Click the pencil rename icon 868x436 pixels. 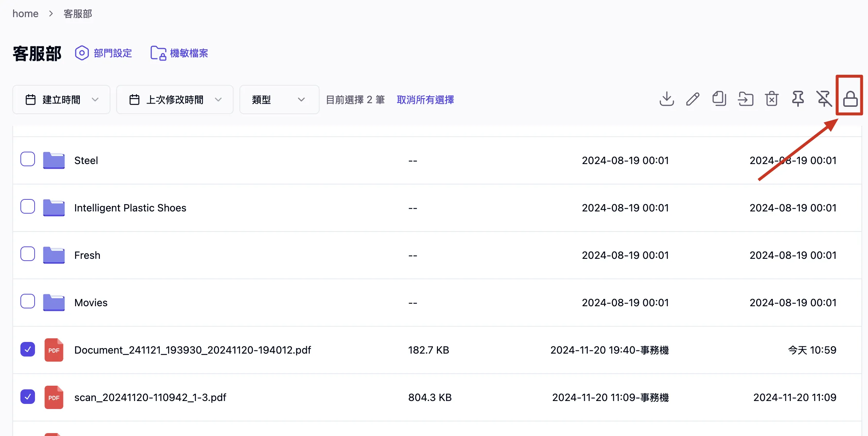693,99
